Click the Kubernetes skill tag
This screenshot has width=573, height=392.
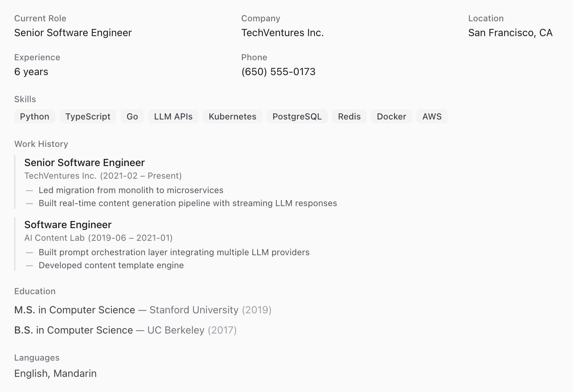pyautogui.click(x=232, y=117)
